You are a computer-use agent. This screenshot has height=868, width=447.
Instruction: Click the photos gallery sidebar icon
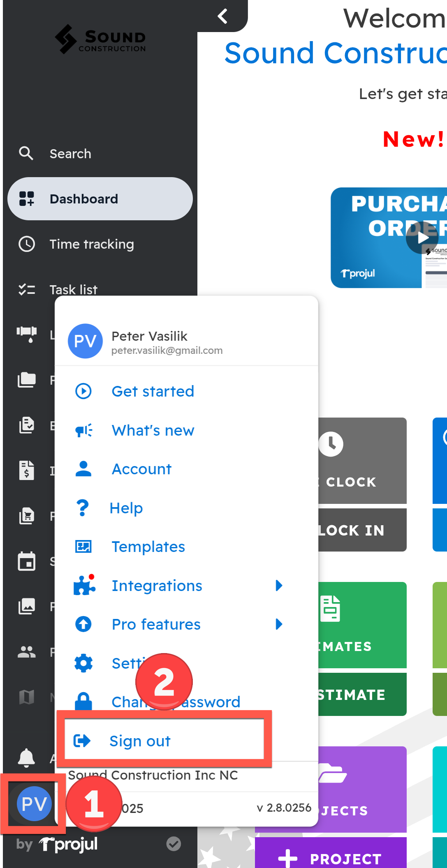(27, 606)
